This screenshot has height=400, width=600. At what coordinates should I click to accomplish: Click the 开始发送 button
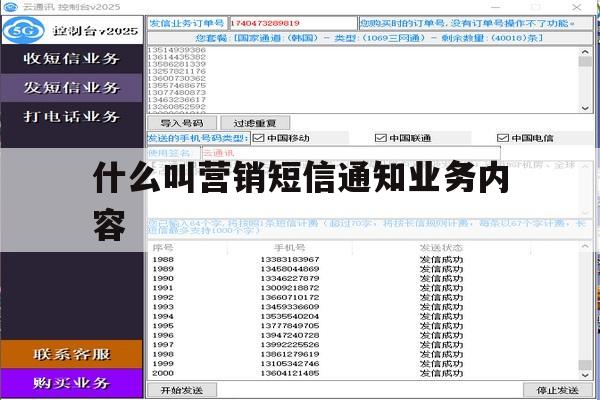(x=182, y=390)
